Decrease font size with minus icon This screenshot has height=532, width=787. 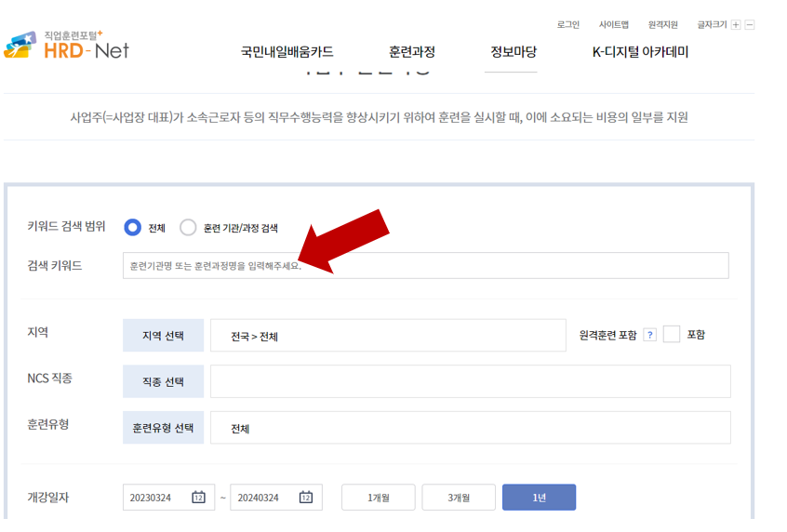coord(750,24)
